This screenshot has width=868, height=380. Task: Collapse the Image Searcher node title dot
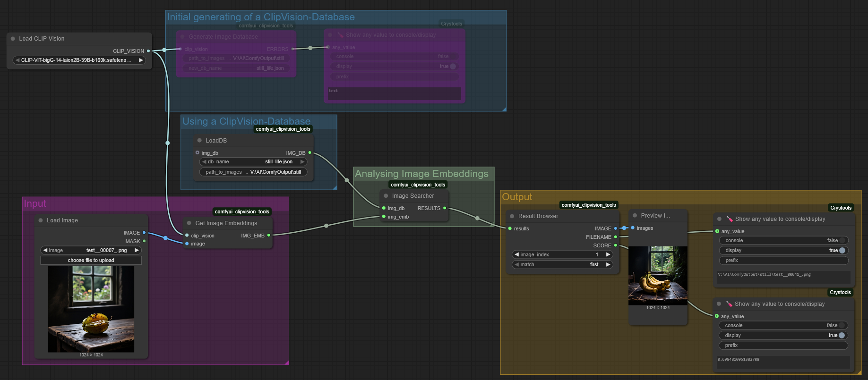coord(386,196)
